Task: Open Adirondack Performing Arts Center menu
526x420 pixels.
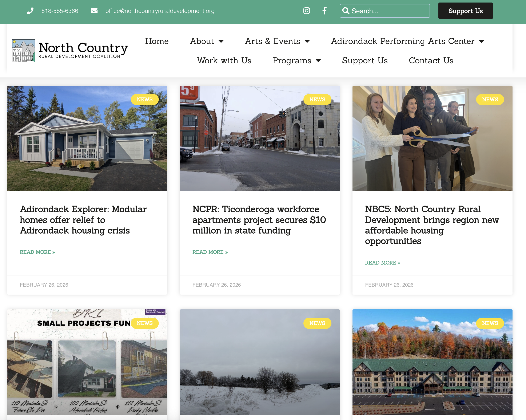Action: coord(403,41)
